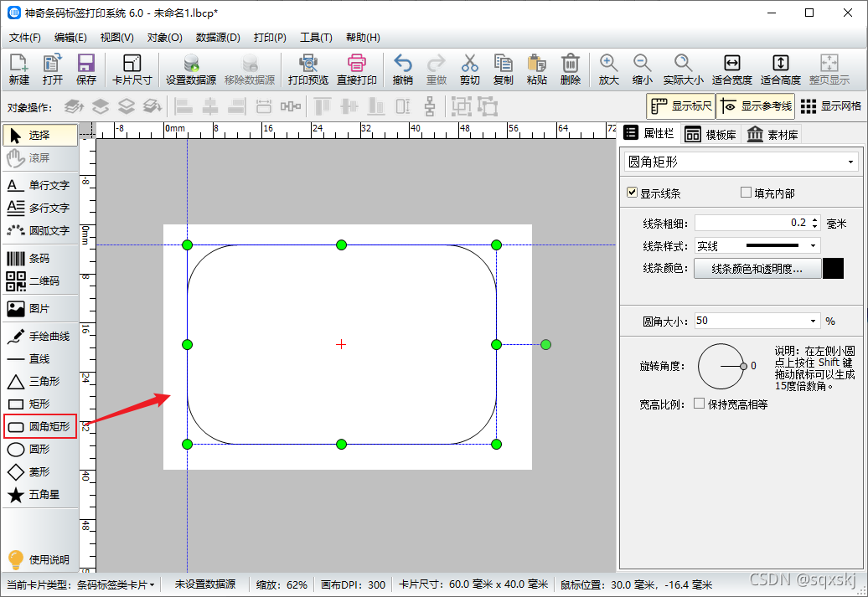
Task: Select the 圆弧文字 arc text tool
Action: (x=40, y=230)
